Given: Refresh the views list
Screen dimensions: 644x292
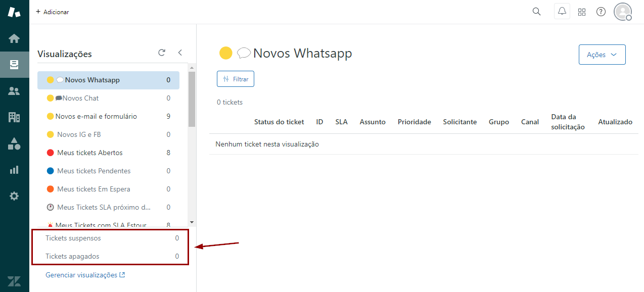Looking at the screenshot, I should [162, 53].
